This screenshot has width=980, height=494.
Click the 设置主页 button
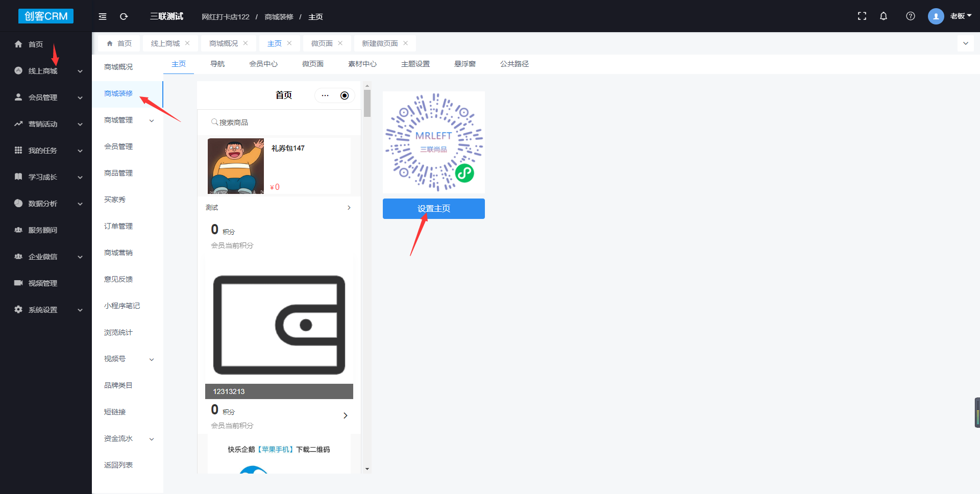click(434, 209)
